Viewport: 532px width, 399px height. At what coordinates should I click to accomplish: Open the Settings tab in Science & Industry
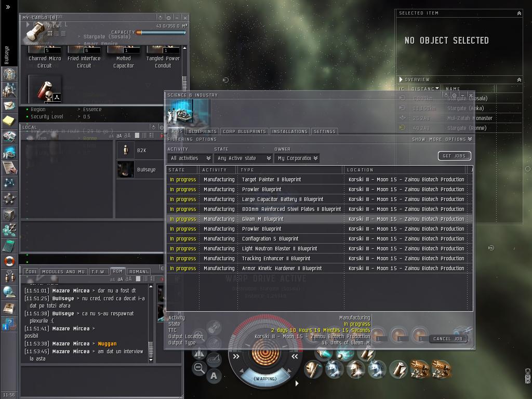[x=324, y=131]
